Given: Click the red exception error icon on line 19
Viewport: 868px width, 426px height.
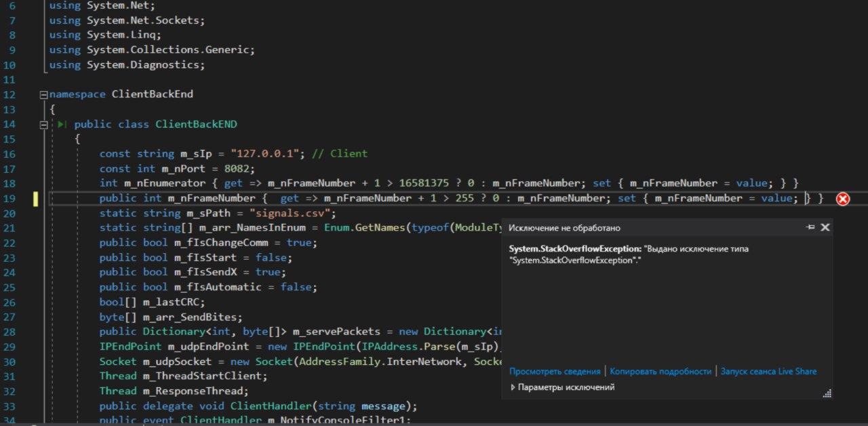Looking at the screenshot, I should point(842,199).
